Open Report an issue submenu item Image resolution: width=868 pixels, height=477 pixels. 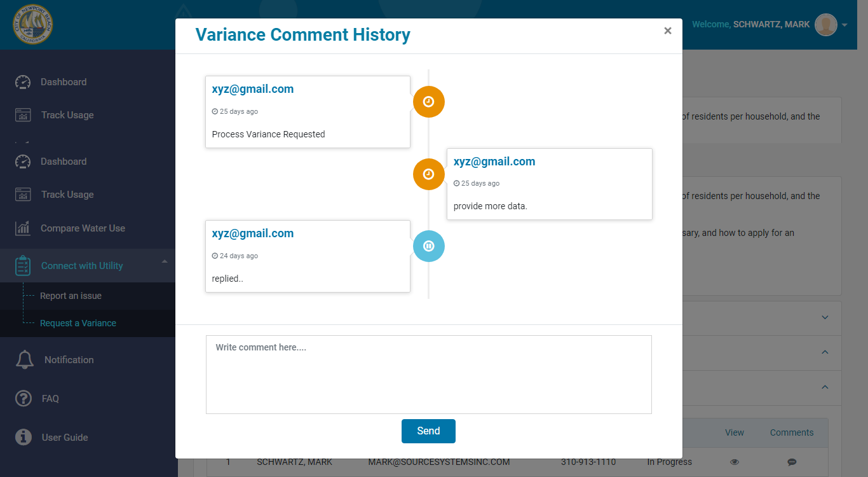[x=71, y=296]
